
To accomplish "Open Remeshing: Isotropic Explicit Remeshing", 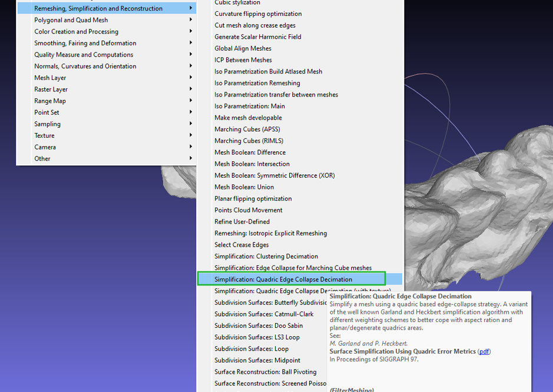I will coord(271,233).
